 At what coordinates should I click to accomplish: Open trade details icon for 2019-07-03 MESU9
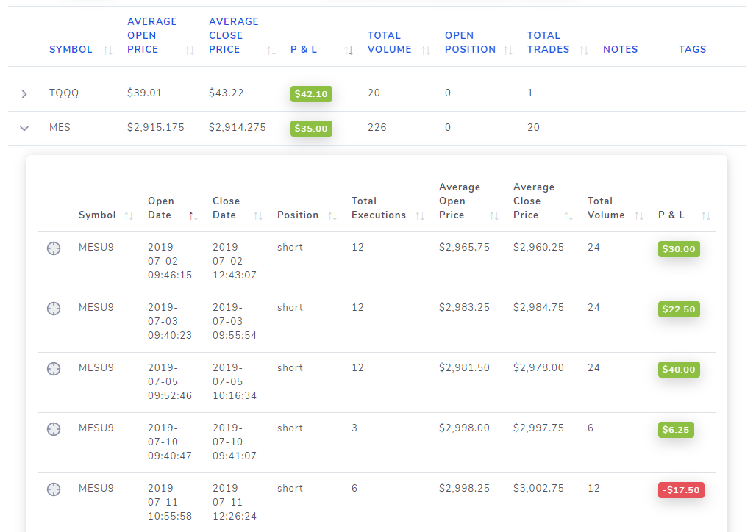pos(54,309)
